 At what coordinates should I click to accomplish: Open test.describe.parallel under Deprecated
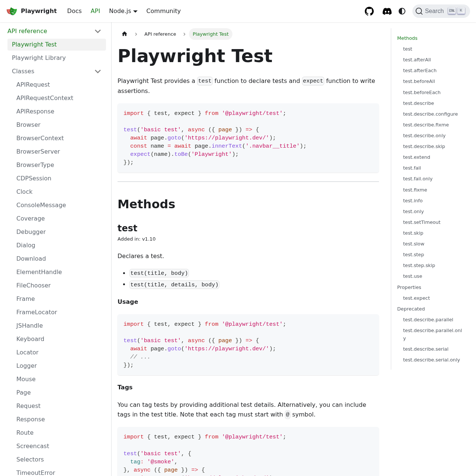pyautogui.click(x=428, y=320)
